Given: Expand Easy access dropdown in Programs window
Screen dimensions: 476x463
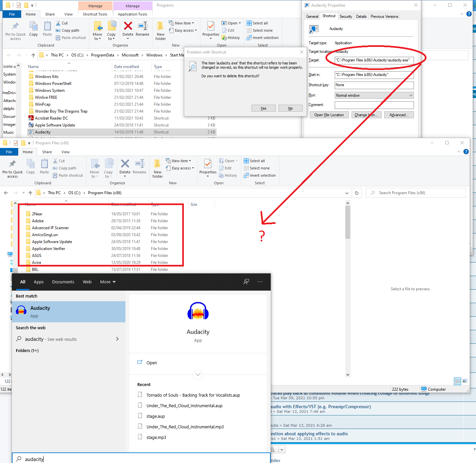Looking at the screenshot, I should [183, 30].
